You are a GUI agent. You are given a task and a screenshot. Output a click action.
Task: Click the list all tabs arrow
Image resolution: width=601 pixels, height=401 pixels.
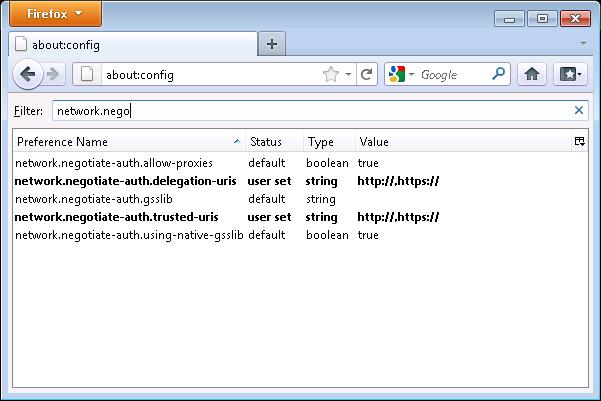pyautogui.click(x=583, y=43)
